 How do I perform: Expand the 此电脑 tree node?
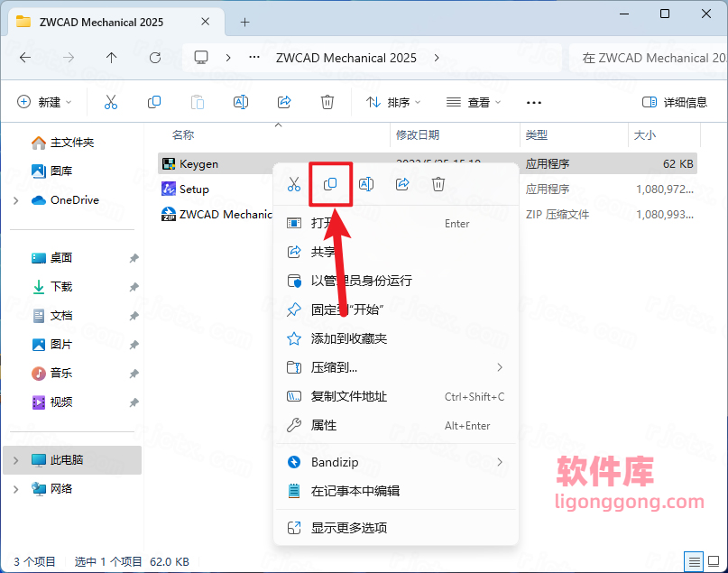tap(16, 460)
